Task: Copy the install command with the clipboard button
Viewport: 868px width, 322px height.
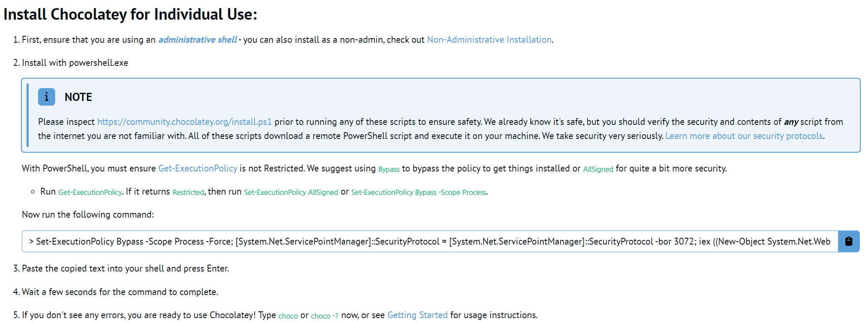Action: 848,242
